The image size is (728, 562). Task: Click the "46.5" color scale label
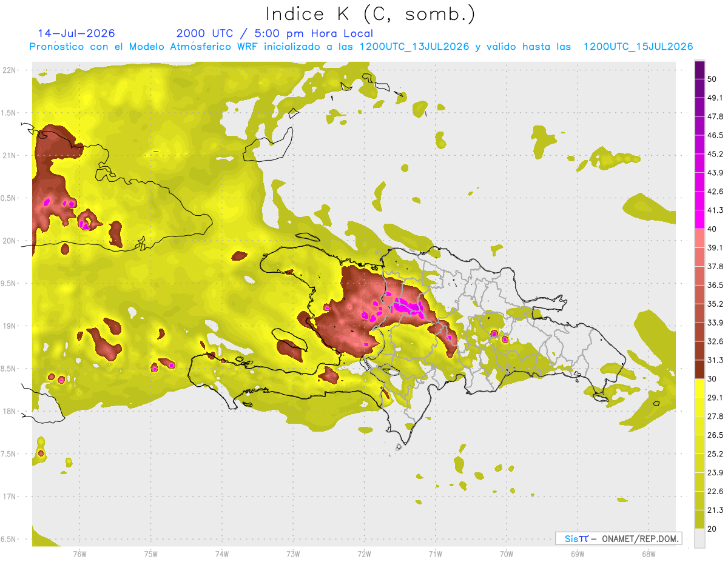(x=715, y=135)
